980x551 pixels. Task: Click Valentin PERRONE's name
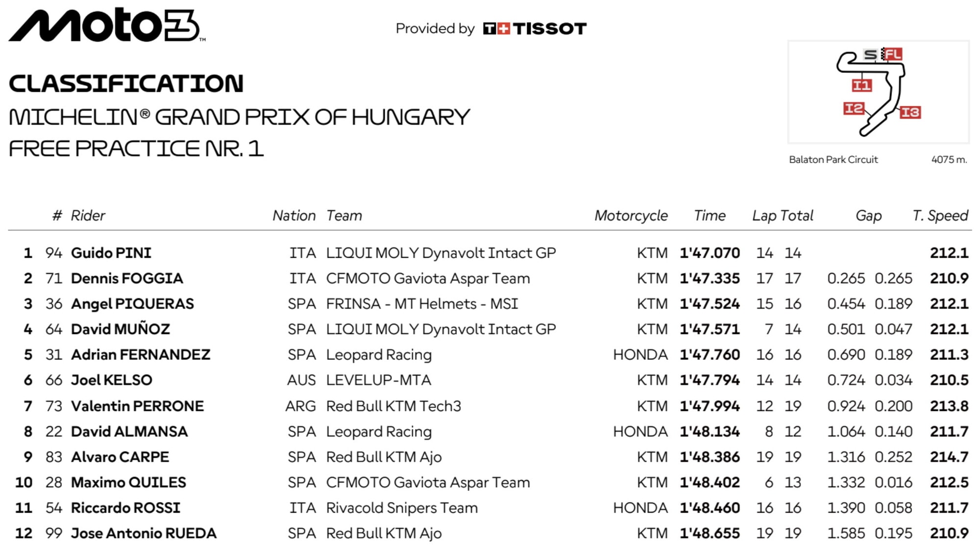coord(137,406)
